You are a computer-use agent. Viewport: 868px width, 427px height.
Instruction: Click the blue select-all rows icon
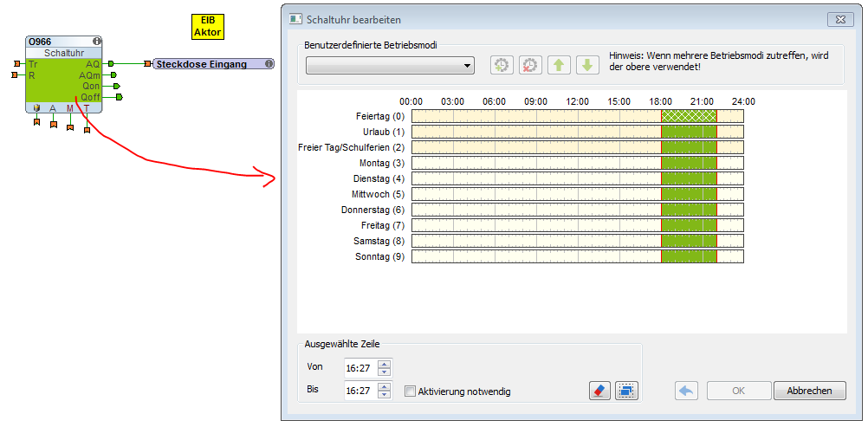click(626, 391)
